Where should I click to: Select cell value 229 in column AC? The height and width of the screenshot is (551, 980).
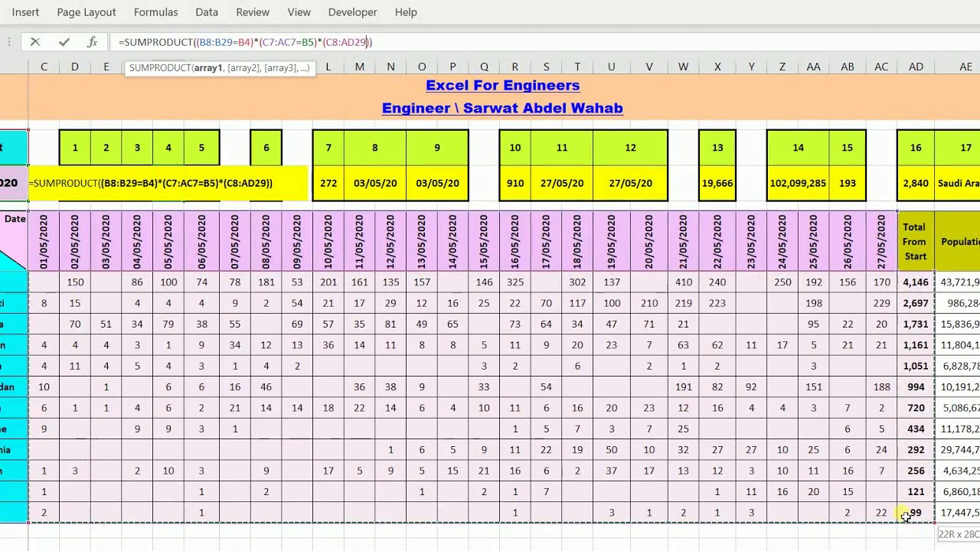[881, 303]
